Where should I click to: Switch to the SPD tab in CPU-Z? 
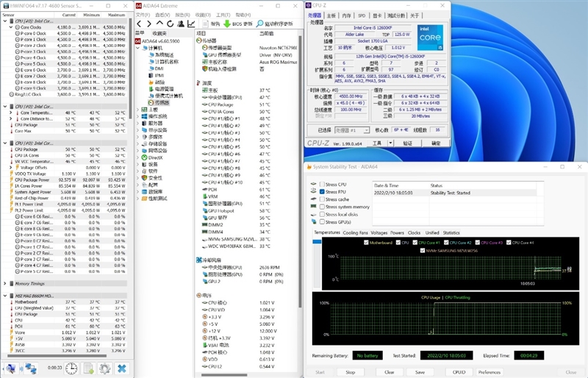[x=362, y=15]
